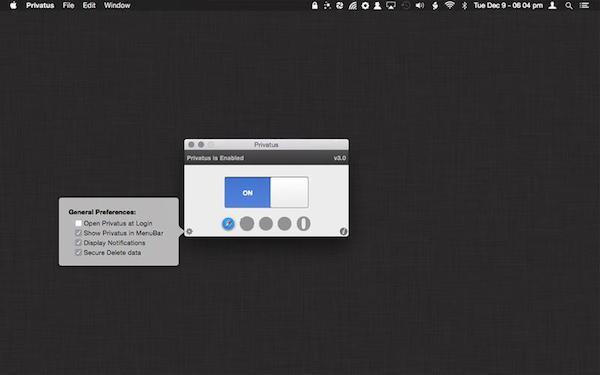Image resolution: width=600 pixels, height=375 pixels.
Task: Disable Secure Delete data option
Action: (x=78, y=253)
